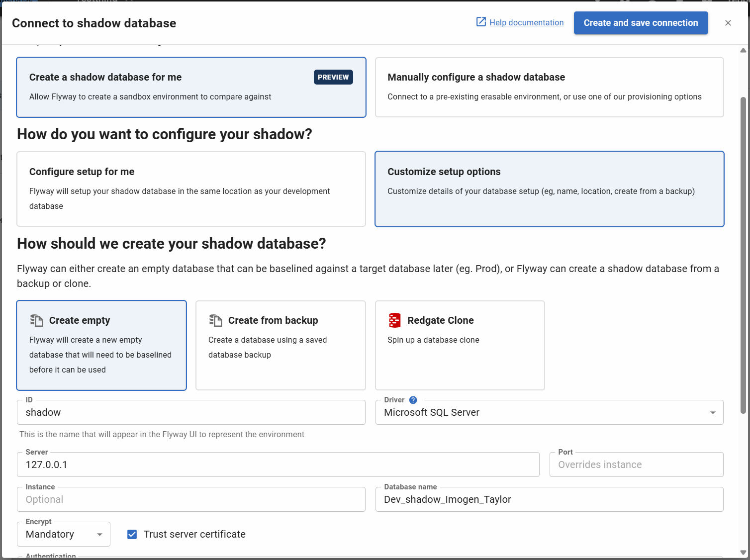Close the Connect to shadow database dialog
Screen dimensions: 750x560
[x=728, y=23]
